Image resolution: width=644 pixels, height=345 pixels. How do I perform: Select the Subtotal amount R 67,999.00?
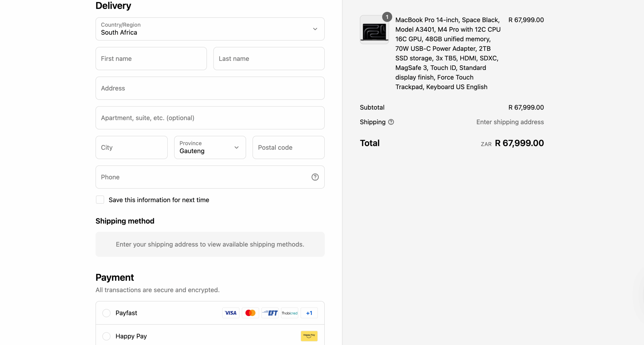click(526, 107)
